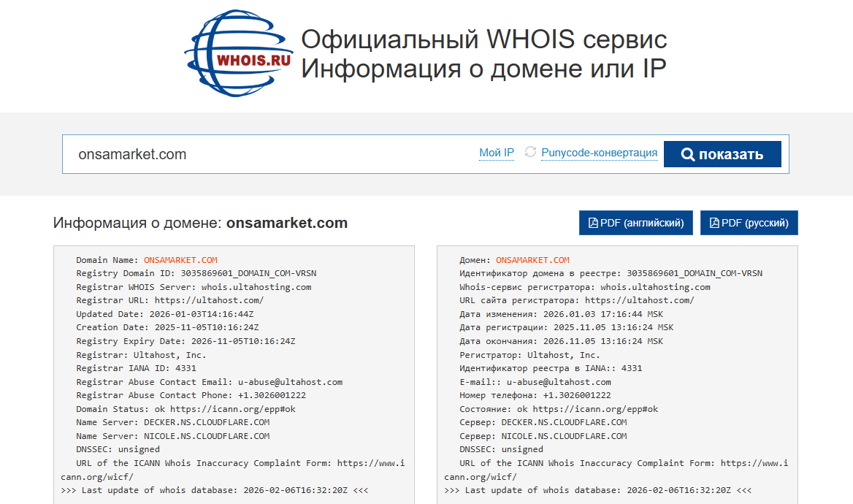Click the Domain Status: ok line
Screen dimensions: 853x504
(x=186, y=409)
